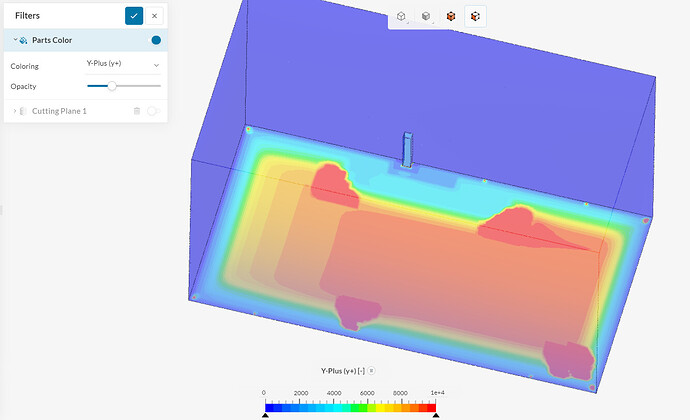Expand the Cutting Plane 1 filter
Screen dimensions: 690x420
(15, 111)
